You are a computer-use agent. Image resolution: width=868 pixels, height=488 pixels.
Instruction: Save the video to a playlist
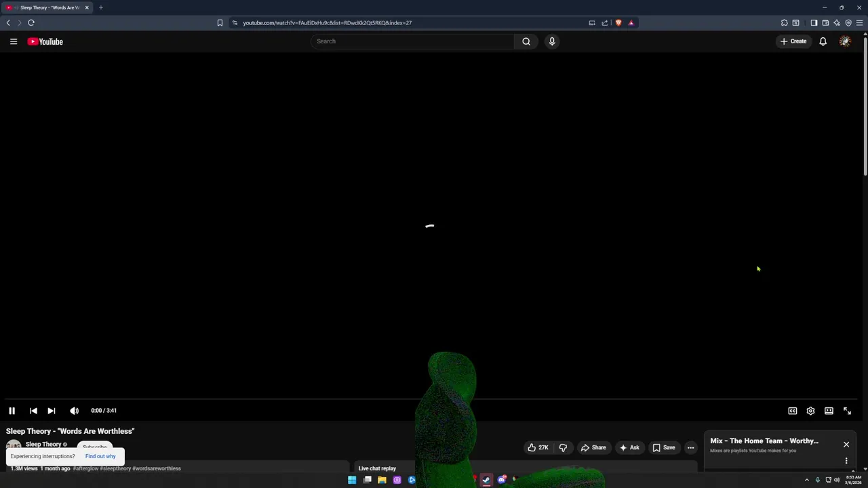[664, 447]
